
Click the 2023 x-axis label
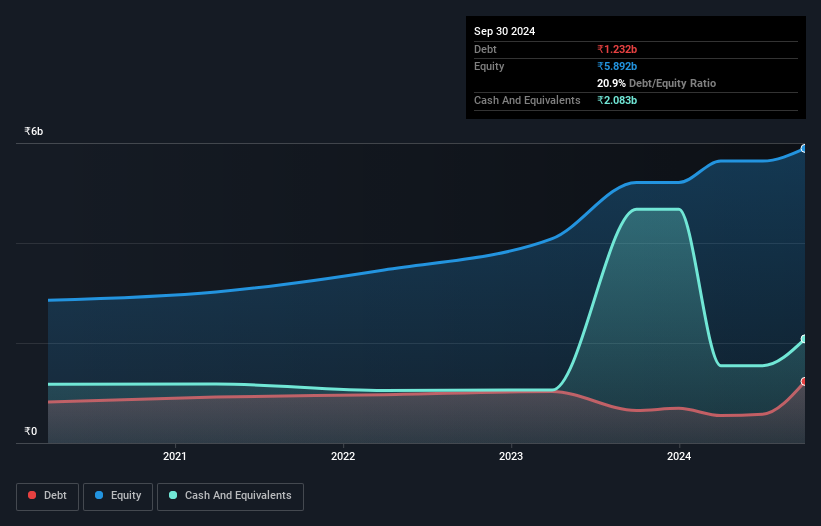(511, 456)
